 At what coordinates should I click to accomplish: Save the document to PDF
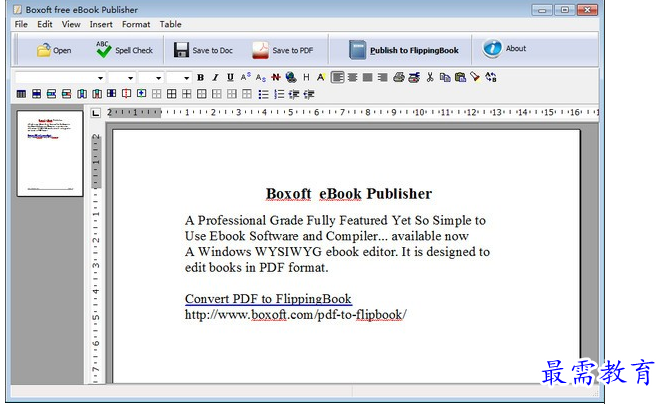coord(282,50)
